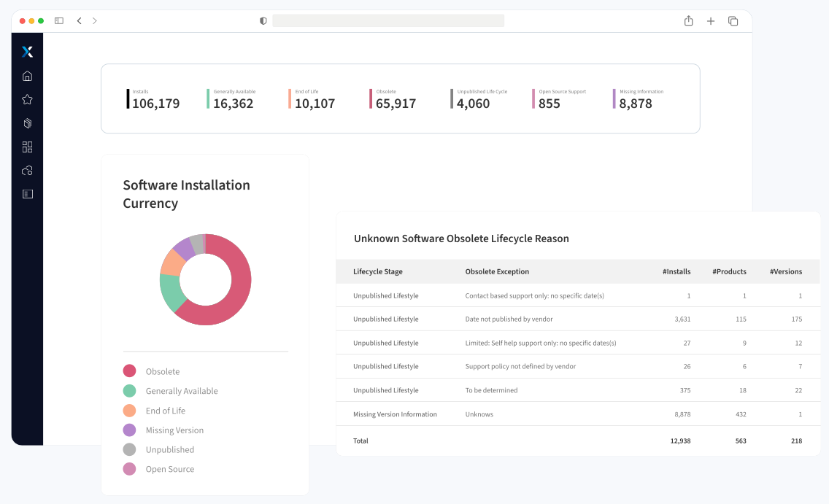829x504 pixels.
Task: Select the Date not published by vendor row
Action: [578, 319]
